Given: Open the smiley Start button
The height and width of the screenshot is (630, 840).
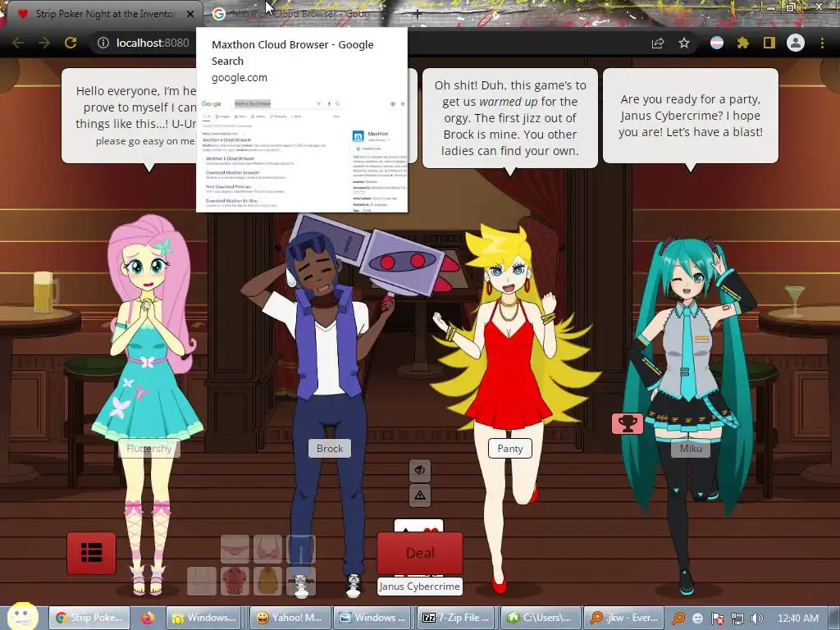Looking at the screenshot, I should [22, 616].
